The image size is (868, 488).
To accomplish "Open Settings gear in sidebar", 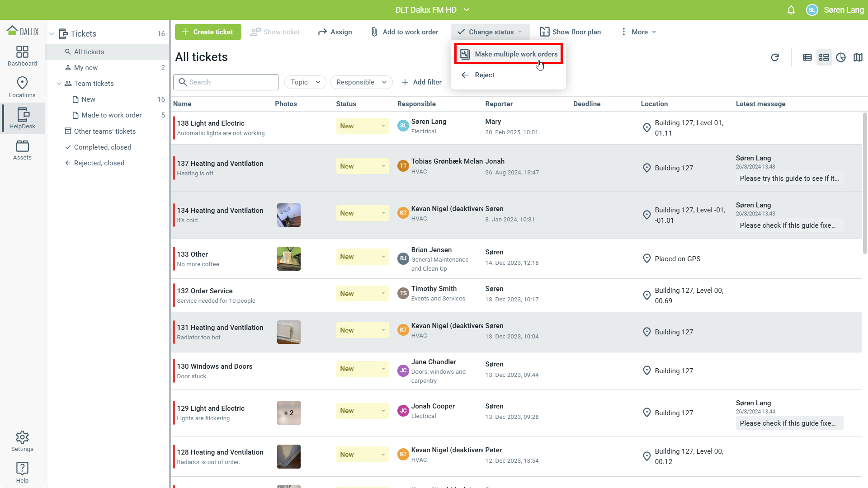I will pos(22,441).
